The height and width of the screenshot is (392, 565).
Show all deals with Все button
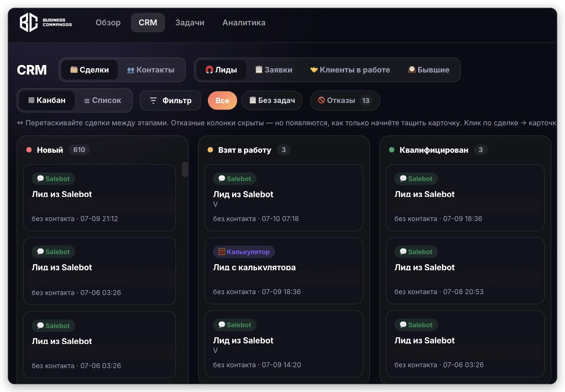click(222, 101)
